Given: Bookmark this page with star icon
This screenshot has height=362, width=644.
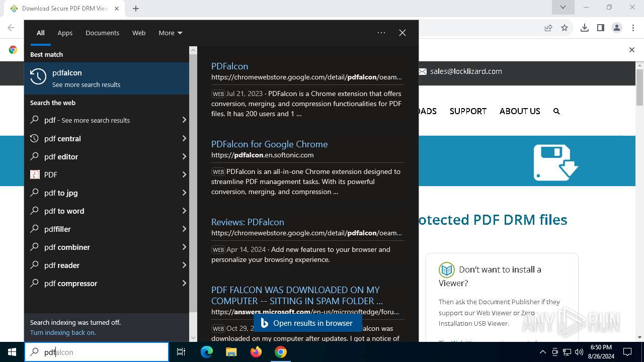Looking at the screenshot, I should click(565, 28).
